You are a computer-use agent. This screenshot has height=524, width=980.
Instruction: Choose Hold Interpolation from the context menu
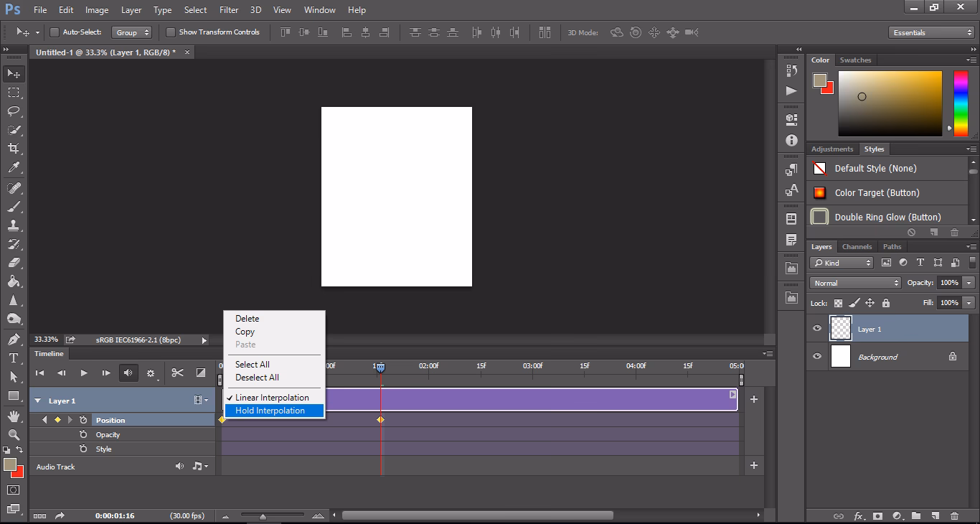point(270,410)
